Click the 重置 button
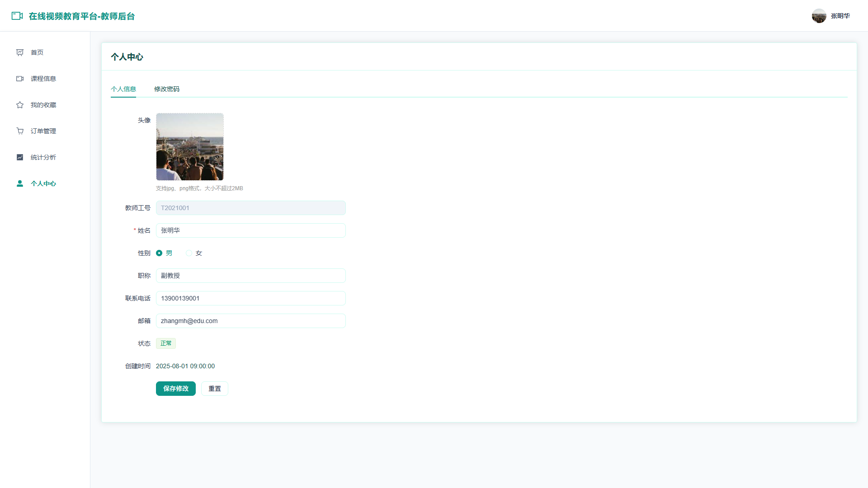 pyautogui.click(x=215, y=389)
